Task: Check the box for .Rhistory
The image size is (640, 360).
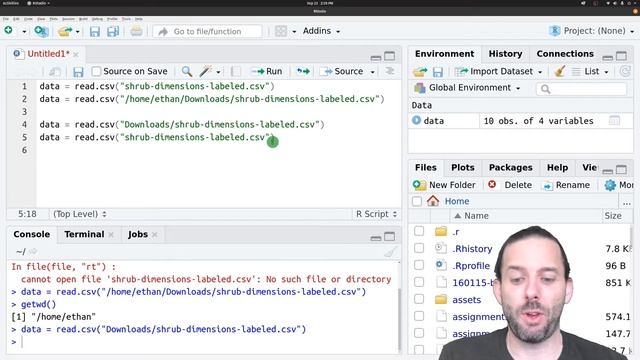Action: click(419, 248)
